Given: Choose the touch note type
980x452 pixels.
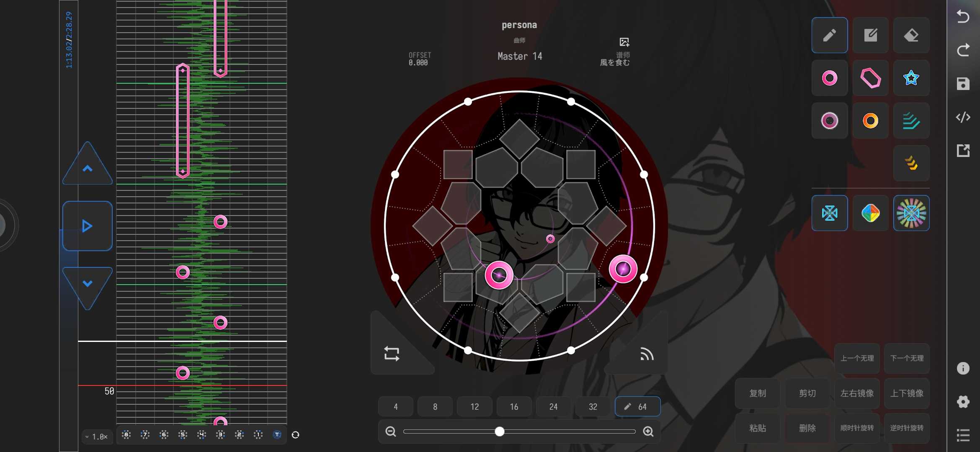Looking at the screenshot, I should [829, 121].
